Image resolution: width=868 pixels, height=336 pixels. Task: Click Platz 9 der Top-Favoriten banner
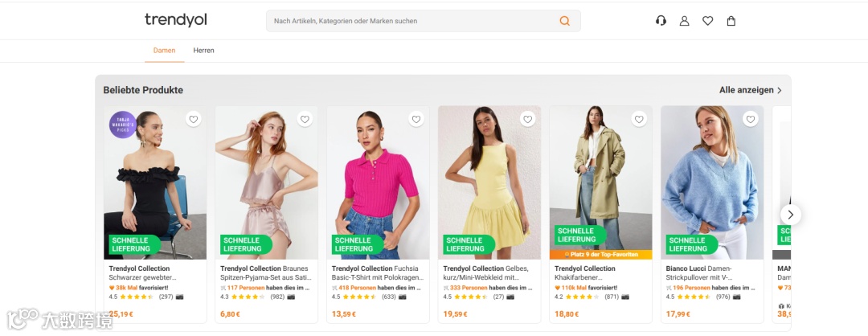coord(600,255)
